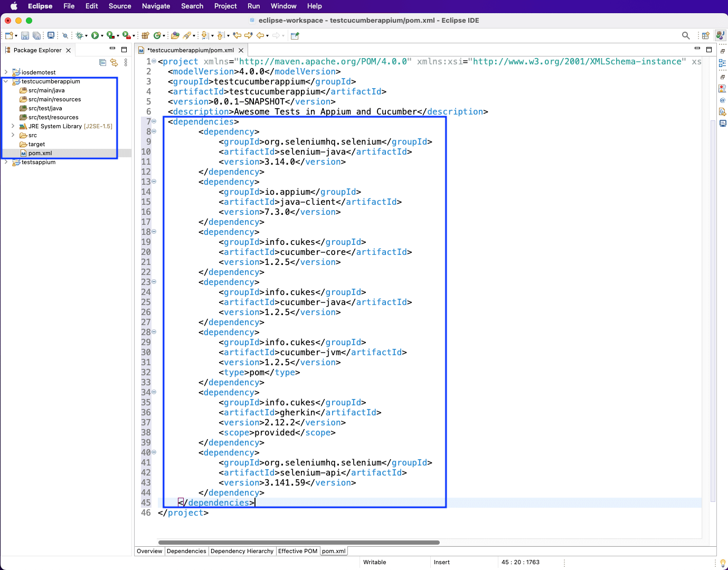Open the Run menu

click(x=253, y=6)
